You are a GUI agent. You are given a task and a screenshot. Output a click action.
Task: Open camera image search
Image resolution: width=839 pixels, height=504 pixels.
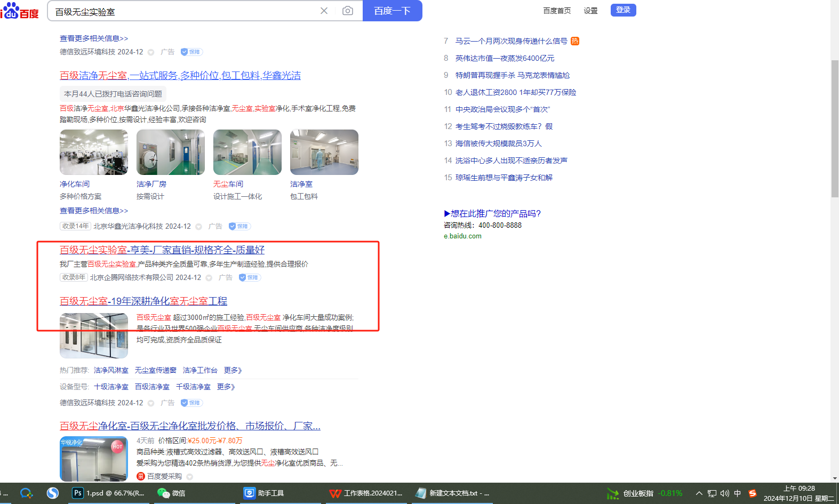(348, 11)
